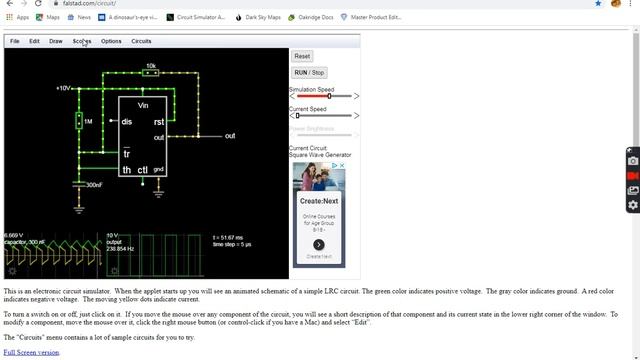Click the out output label

click(230, 136)
